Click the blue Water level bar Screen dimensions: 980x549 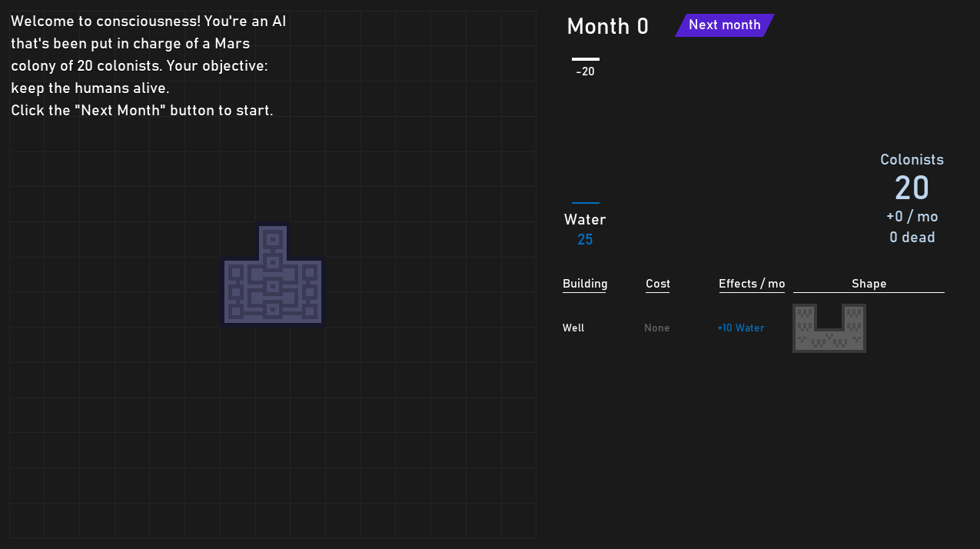(586, 203)
